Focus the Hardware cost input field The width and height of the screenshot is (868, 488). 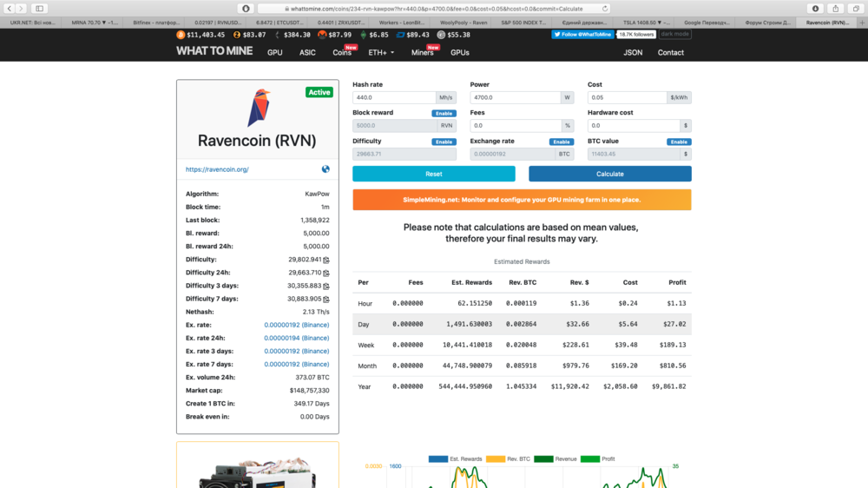pos(634,126)
